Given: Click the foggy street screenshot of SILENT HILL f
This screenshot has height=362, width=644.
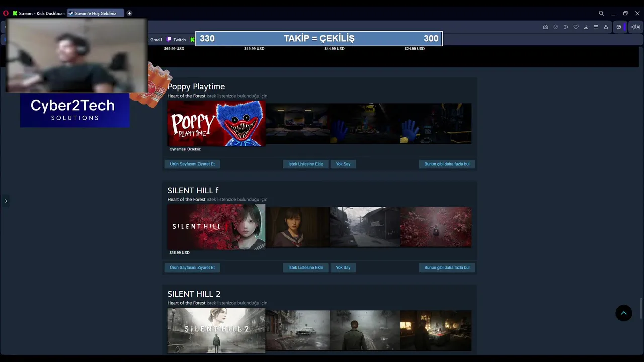Looking at the screenshot, I should pos(365,227).
